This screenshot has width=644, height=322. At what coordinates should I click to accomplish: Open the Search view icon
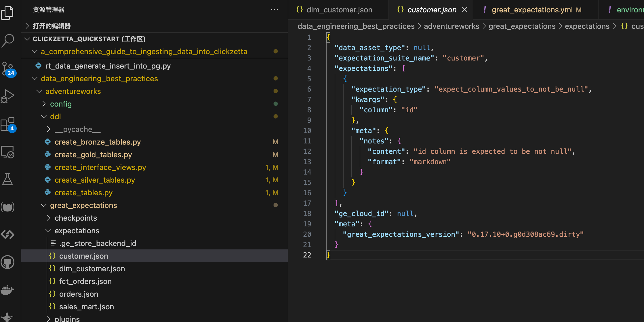click(x=8, y=41)
